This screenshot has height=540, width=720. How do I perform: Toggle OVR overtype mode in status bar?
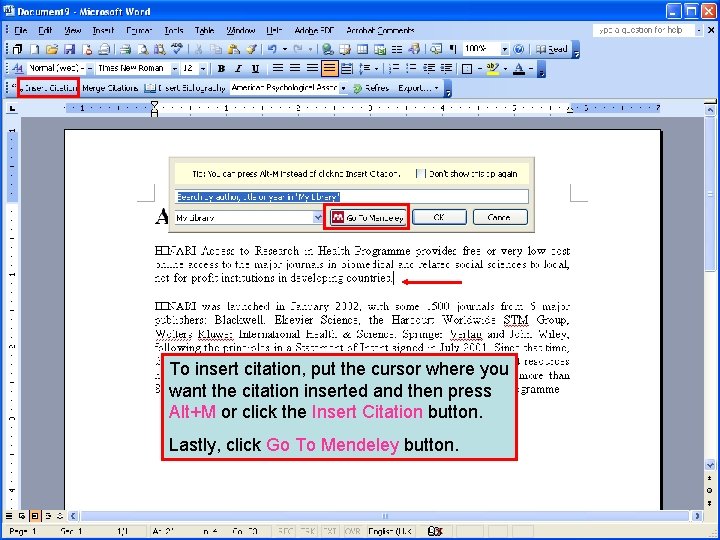352,531
